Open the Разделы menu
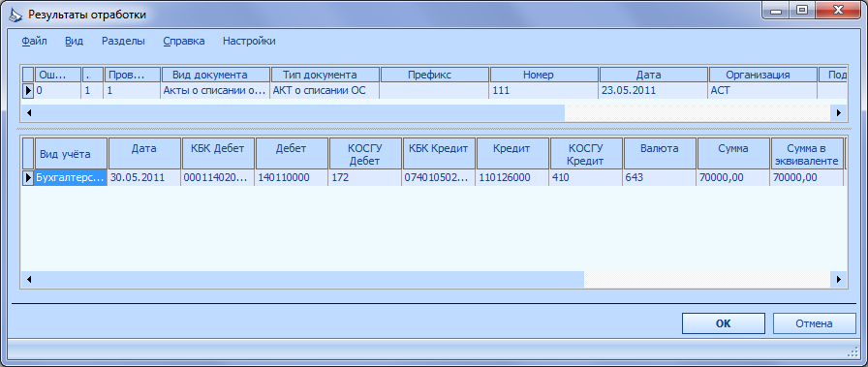 pyautogui.click(x=123, y=41)
